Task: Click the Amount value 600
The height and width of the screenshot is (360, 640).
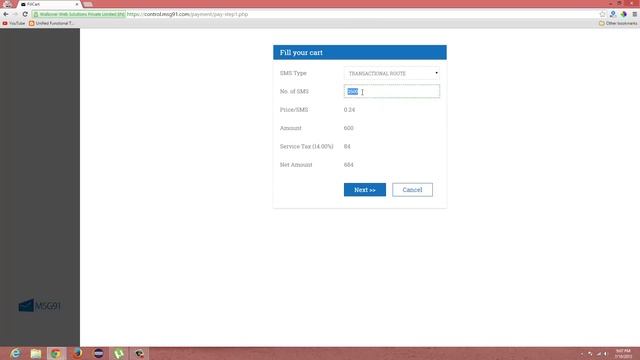Action: click(x=349, y=128)
